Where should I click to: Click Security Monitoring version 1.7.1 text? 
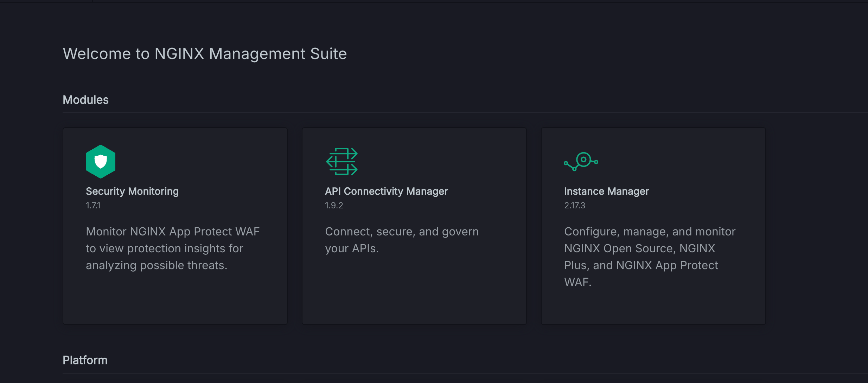point(93,206)
